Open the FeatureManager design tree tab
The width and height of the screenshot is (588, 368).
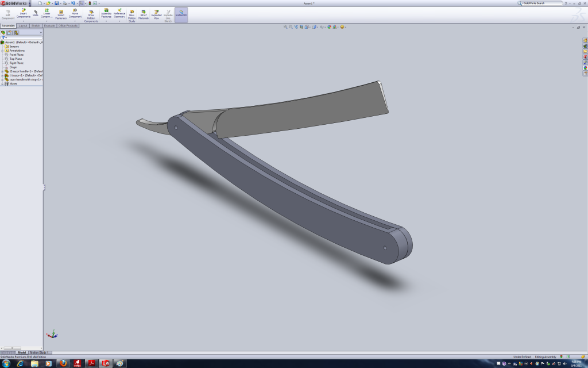click(x=3, y=33)
